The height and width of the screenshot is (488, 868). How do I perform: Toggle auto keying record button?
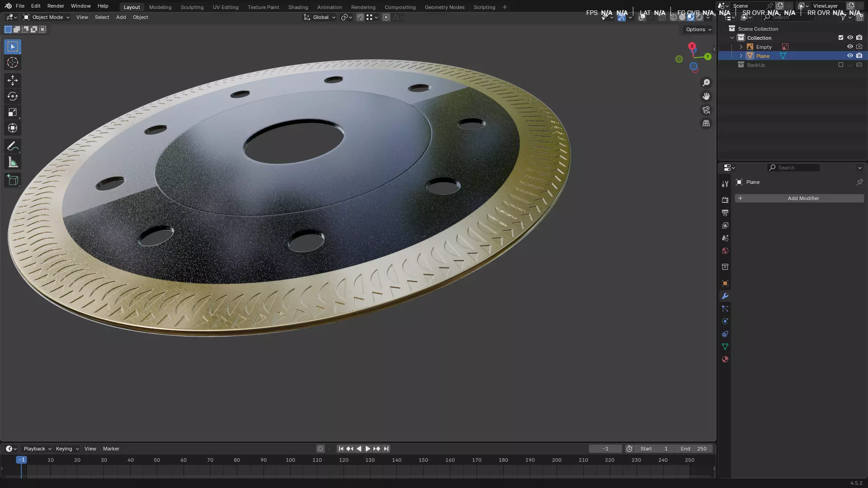pyautogui.click(x=321, y=449)
